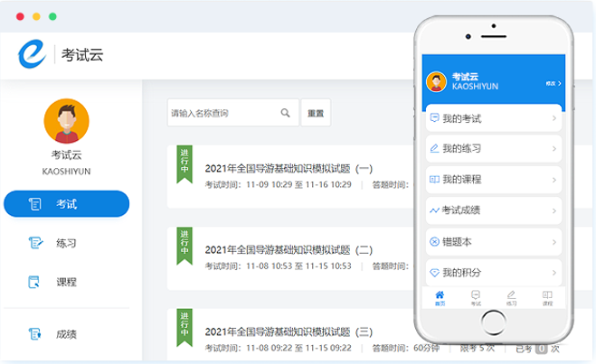Open 成绩 in the left sidebar
This screenshot has width=596, height=364.
(x=66, y=334)
